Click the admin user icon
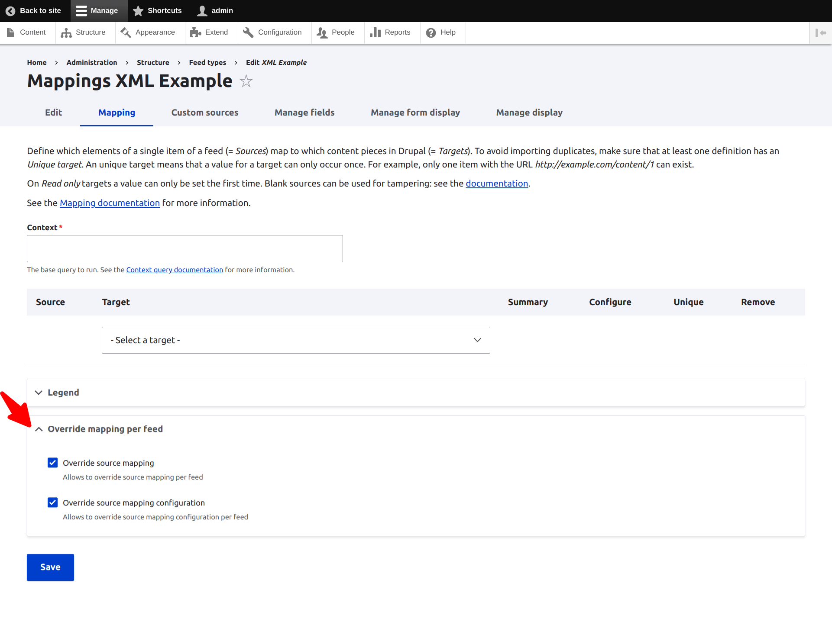This screenshot has width=832, height=644. (x=202, y=11)
